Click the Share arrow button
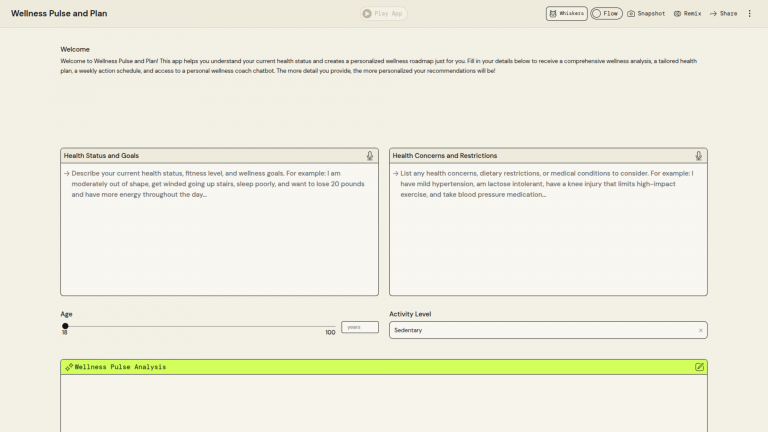 (723, 14)
